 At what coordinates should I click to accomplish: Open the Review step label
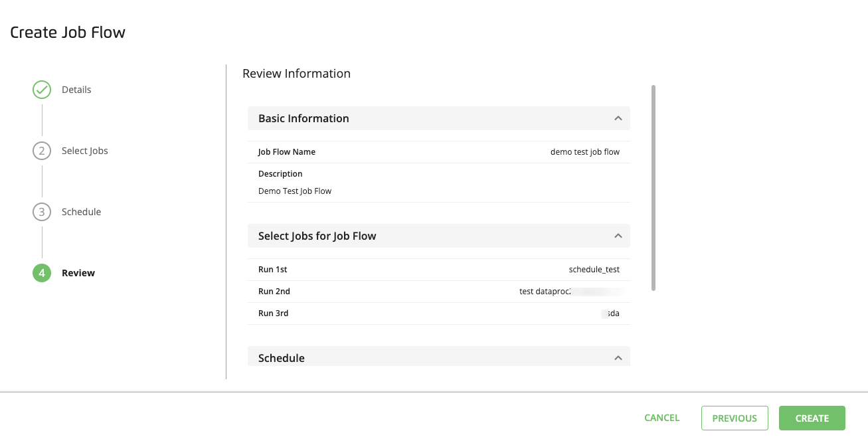coord(78,273)
